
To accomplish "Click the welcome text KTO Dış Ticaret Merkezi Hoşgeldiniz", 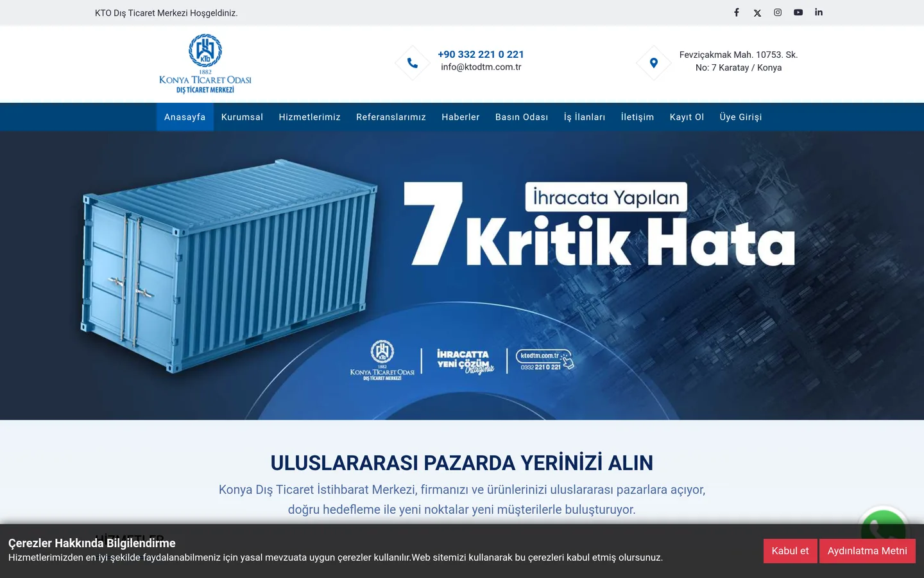I will 166,13.
